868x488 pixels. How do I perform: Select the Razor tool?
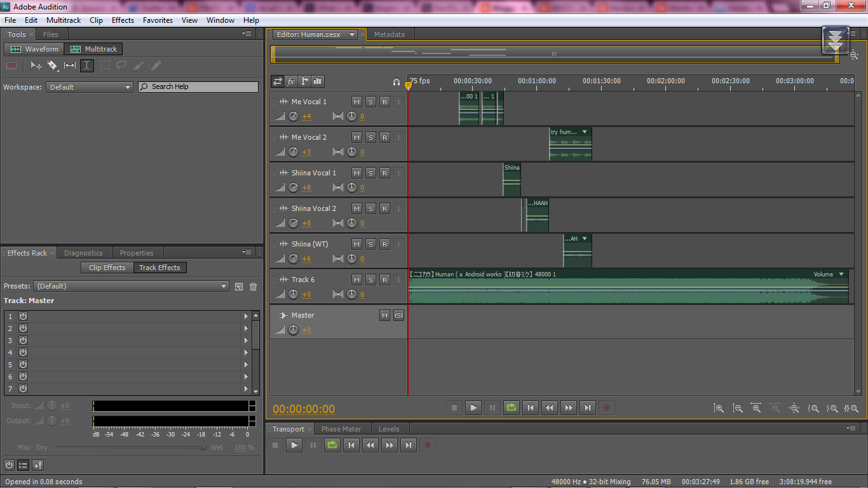[53, 65]
